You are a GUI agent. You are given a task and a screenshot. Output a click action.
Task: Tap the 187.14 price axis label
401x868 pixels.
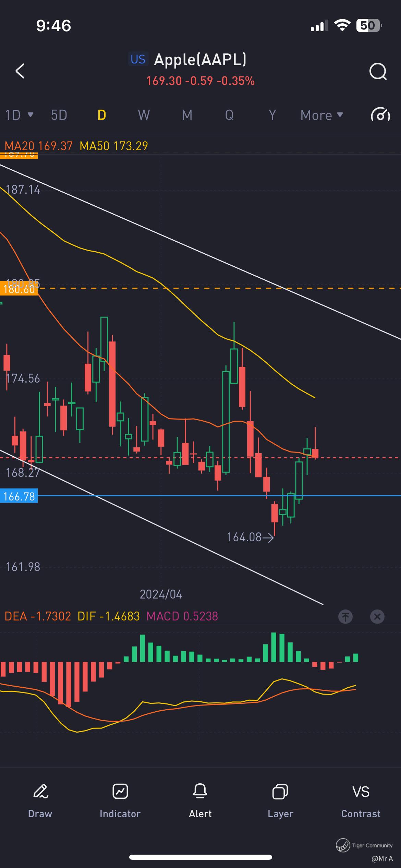[x=23, y=190]
